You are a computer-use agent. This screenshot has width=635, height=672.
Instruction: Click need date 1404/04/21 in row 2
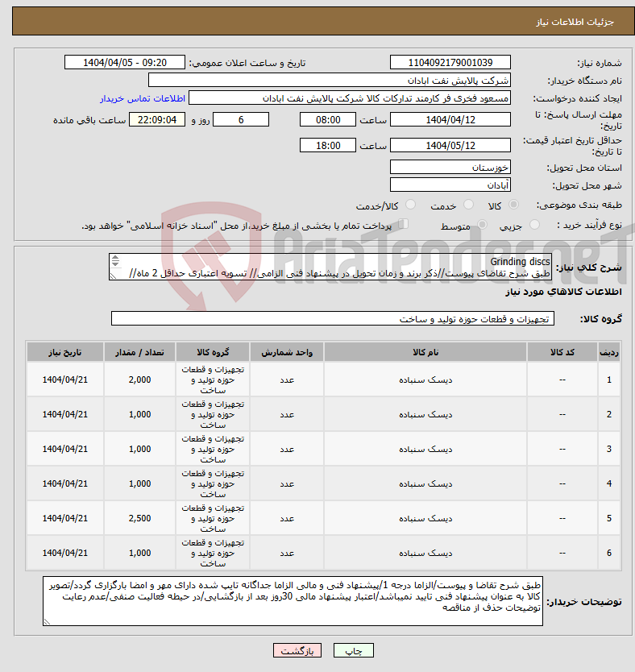coord(64,414)
